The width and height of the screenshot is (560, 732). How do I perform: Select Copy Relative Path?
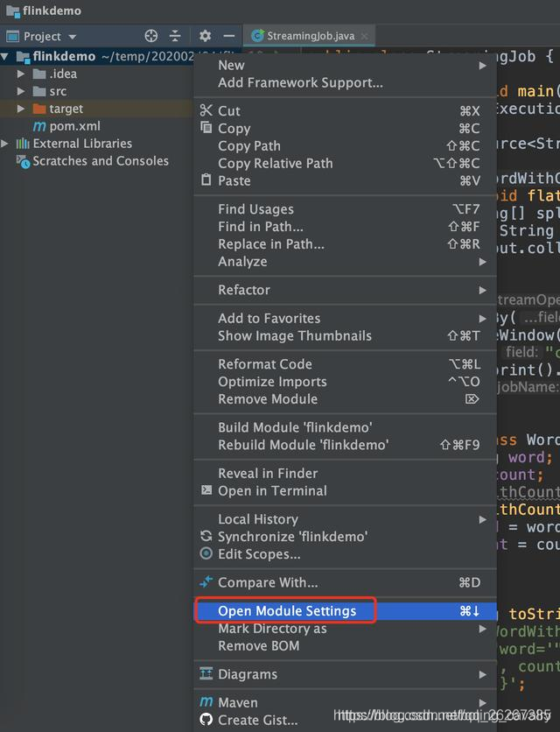click(346, 164)
